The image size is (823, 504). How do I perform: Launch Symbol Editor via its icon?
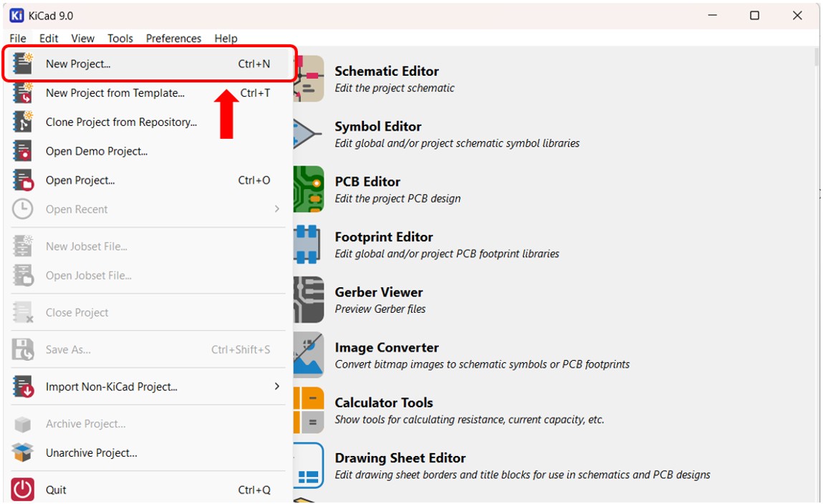pos(307,134)
